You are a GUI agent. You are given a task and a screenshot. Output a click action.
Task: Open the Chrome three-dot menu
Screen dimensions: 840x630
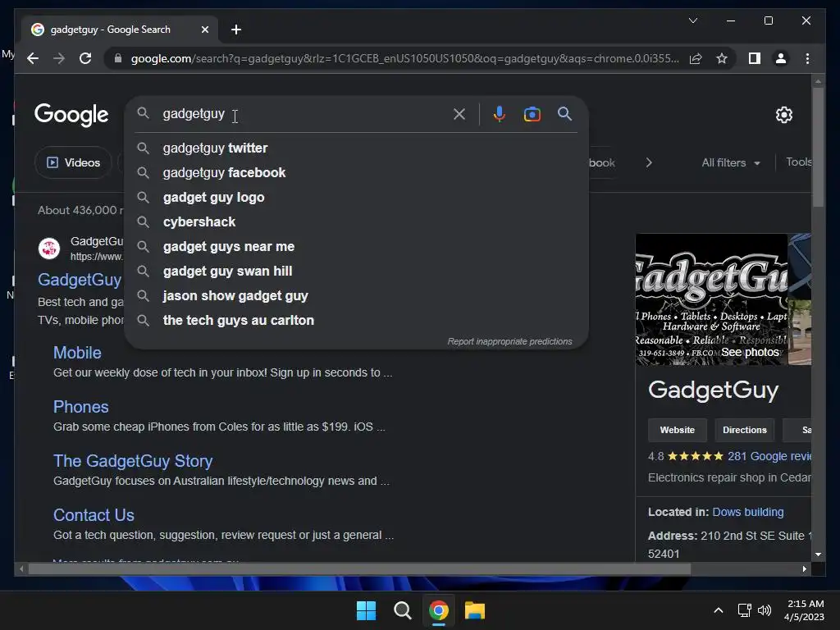coord(807,58)
